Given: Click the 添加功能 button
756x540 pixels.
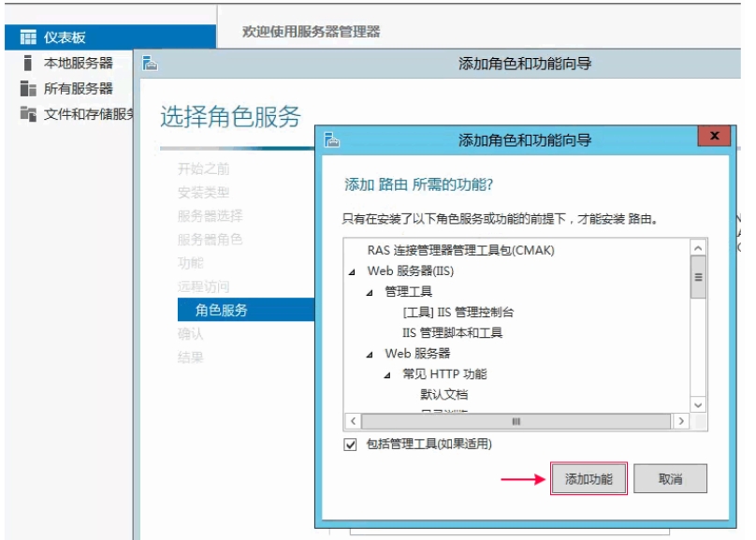Looking at the screenshot, I should pos(589,479).
